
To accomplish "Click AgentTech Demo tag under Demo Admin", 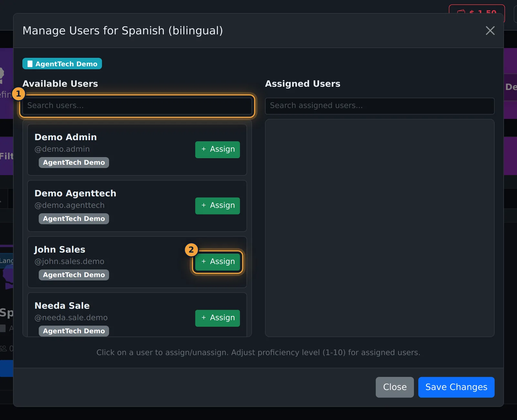I will pos(74,163).
